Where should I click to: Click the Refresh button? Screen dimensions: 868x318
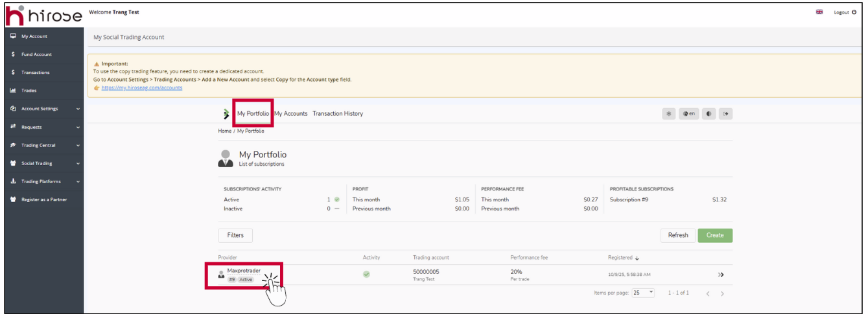tap(677, 235)
